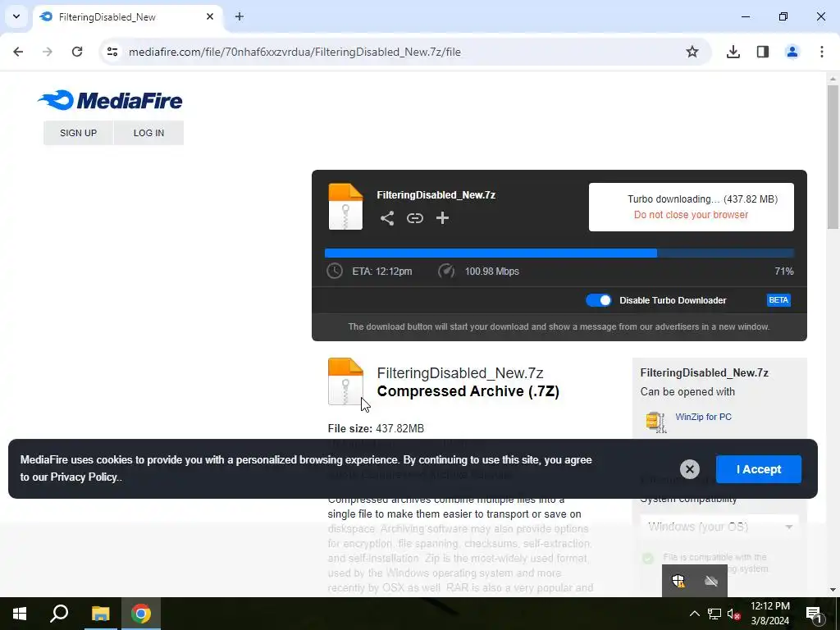The height and width of the screenshot is (630, 840).
Task: Open the WinZip for PC link
Action: pyautogui.click(x=703, y=417)
